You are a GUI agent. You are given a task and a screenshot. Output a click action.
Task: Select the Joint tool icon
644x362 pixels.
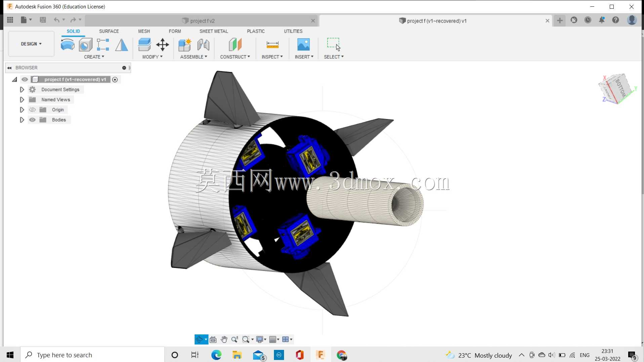pos(203,44)
